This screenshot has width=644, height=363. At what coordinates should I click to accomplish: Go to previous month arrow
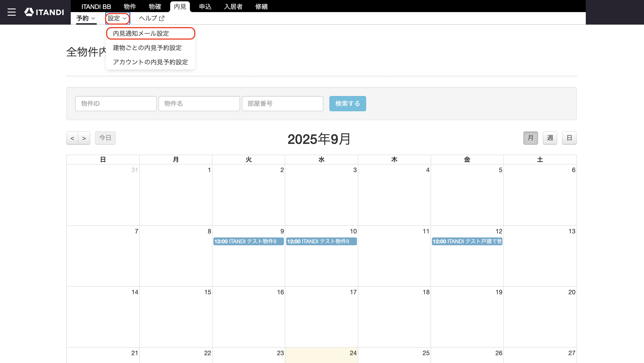click(72, 138)
